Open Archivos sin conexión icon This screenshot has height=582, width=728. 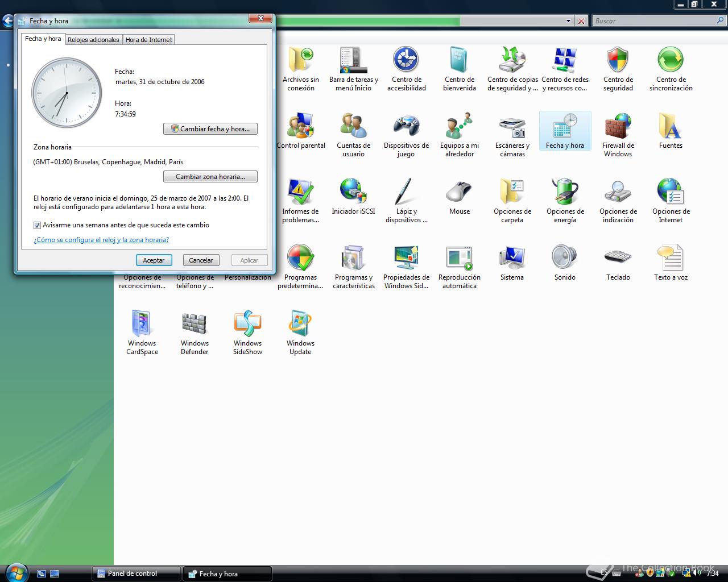pyautogui.click(x=300, y=69)
